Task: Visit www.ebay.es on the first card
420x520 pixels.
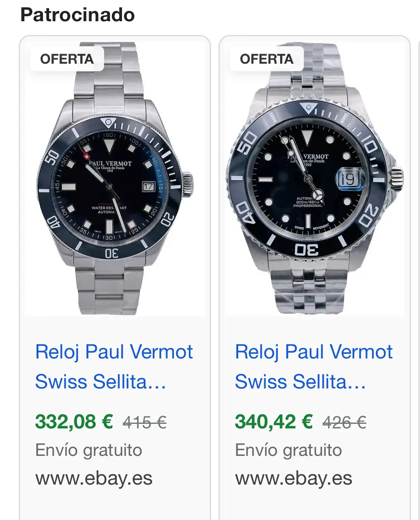Action: pyautogui.click(x=94, y=478)
